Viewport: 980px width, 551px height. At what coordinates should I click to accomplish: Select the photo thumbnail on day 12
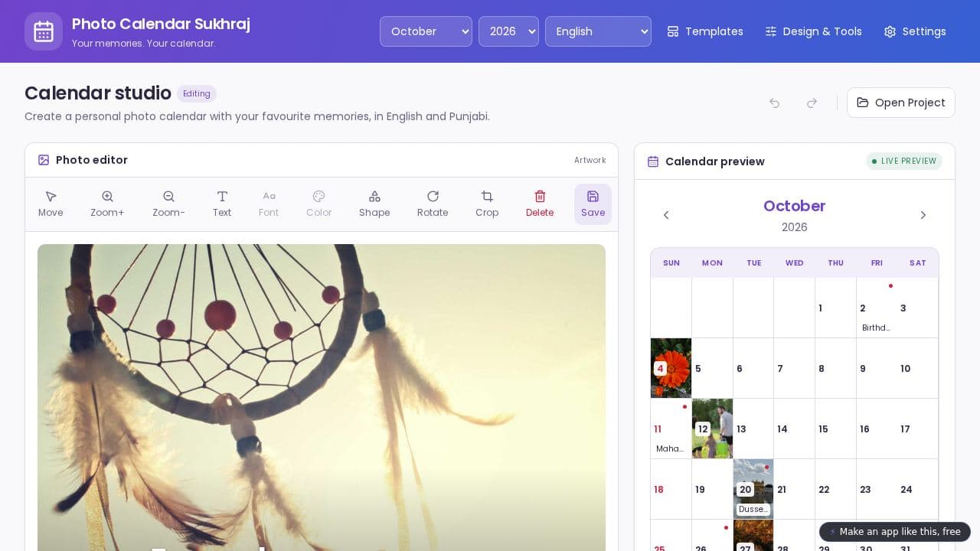point(712,429)
